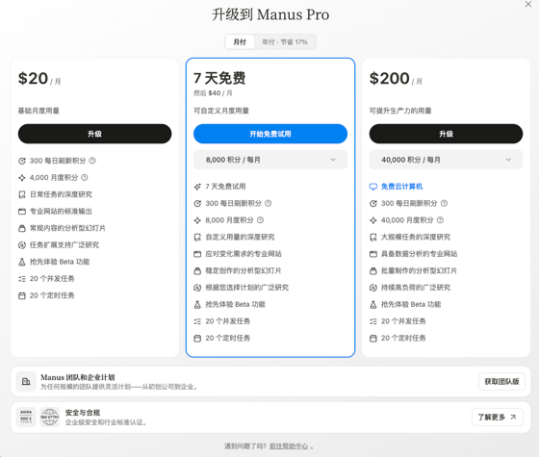Screen dimensions: 539x457
Task: Click slides icon beside 批量制作的分析型幻灯片
Action: pos(373,271)
